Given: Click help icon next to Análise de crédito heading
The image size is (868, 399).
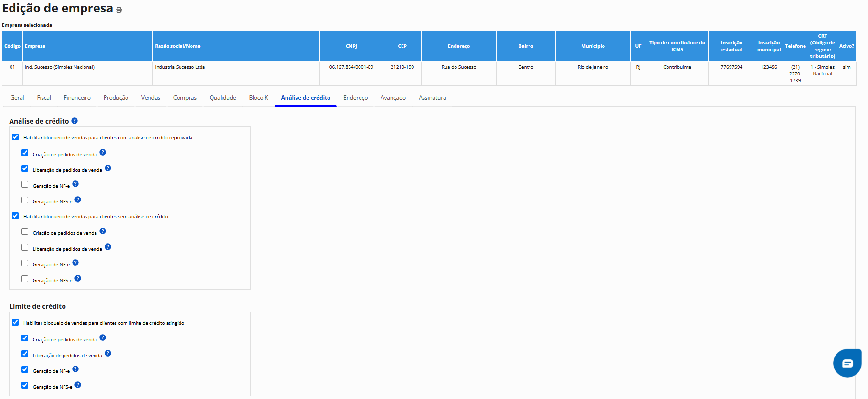Looking at the screenshot, I should (74, 121).
